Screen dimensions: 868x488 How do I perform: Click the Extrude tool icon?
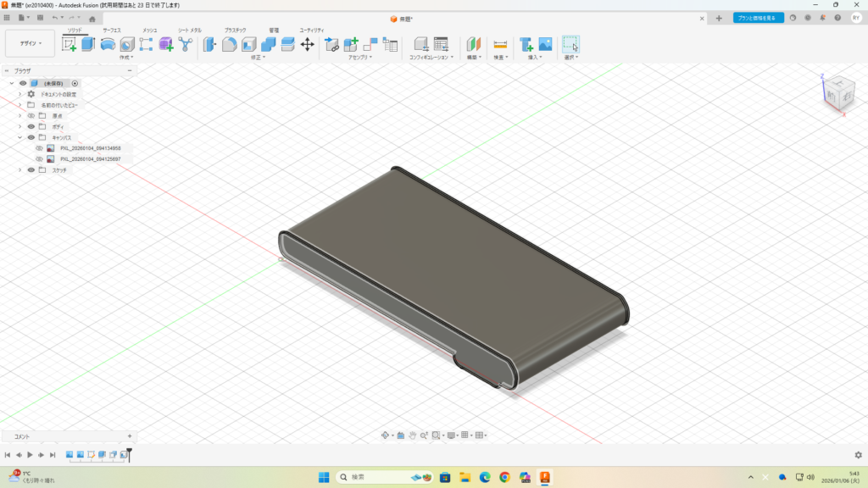click(88, 44)
